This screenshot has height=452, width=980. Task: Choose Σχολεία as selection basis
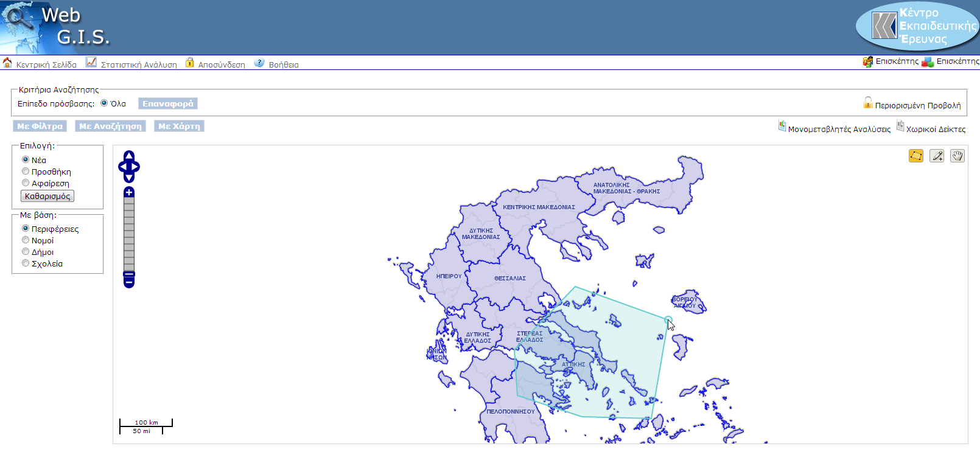pos(26,263)
